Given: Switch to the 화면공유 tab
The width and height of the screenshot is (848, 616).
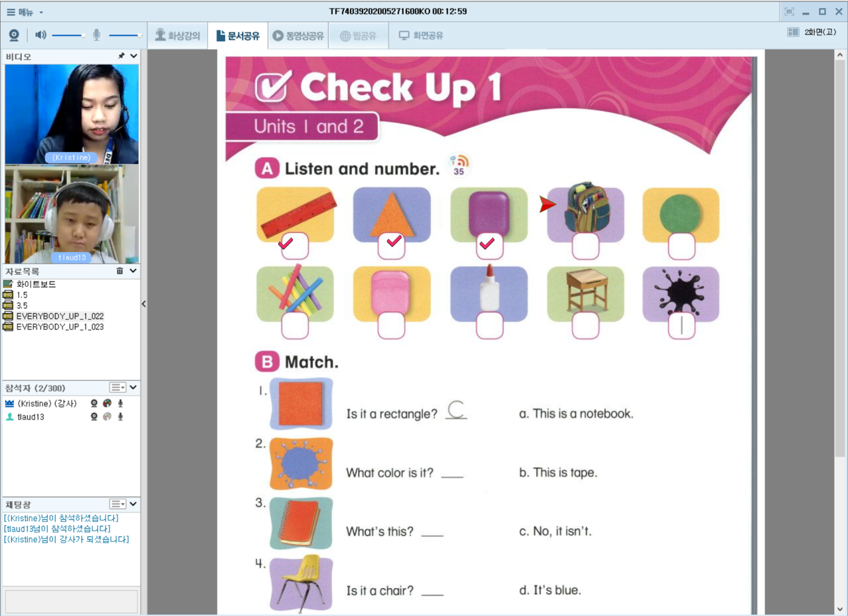Looking at the screenshot, I should 421,36.
